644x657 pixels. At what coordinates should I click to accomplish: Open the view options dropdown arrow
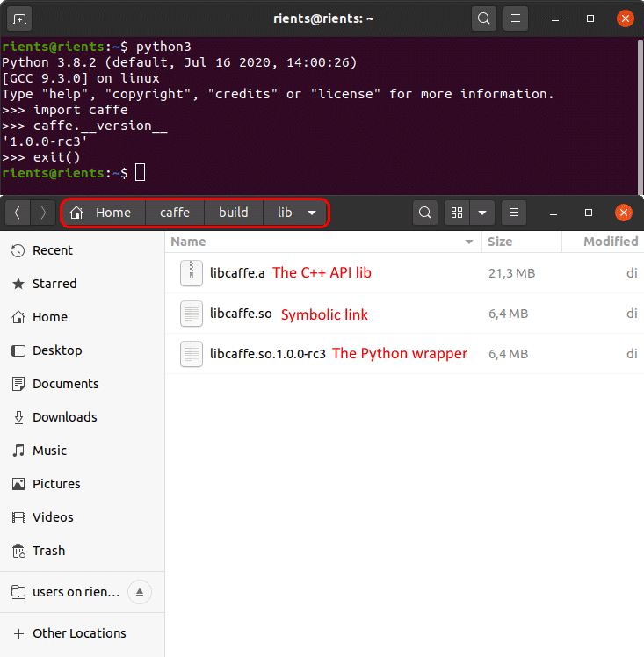(482, 213)
